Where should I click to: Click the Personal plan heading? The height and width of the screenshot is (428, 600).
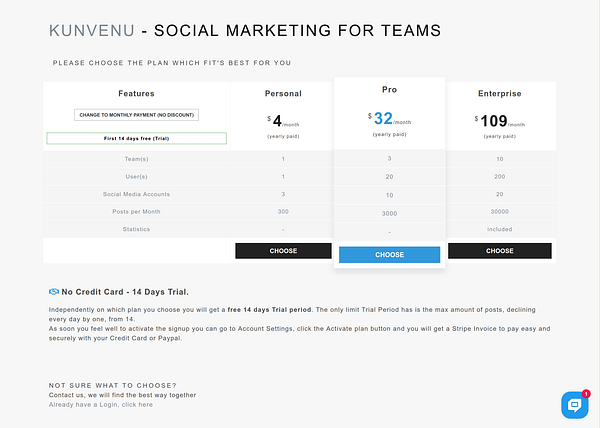283,94
